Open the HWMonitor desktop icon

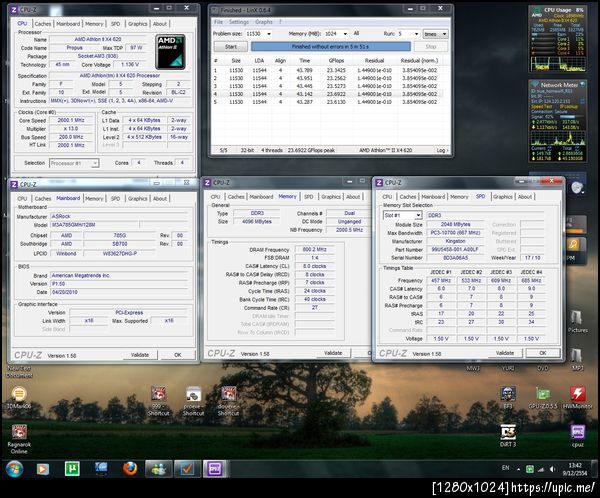[577, 397]
